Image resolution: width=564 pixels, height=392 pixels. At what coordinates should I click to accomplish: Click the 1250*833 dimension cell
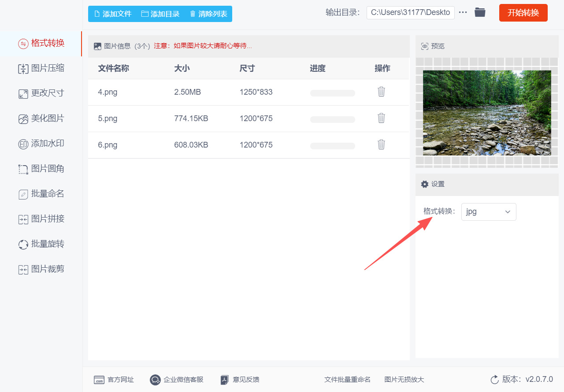point(256,92)
